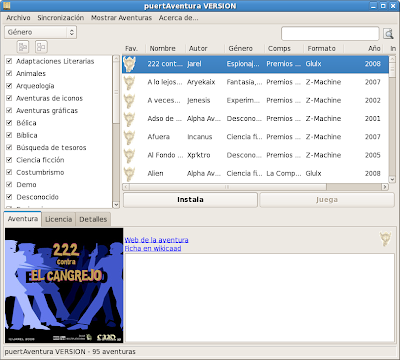Click the deselect-all filters icon button

(x=41, y=47)
